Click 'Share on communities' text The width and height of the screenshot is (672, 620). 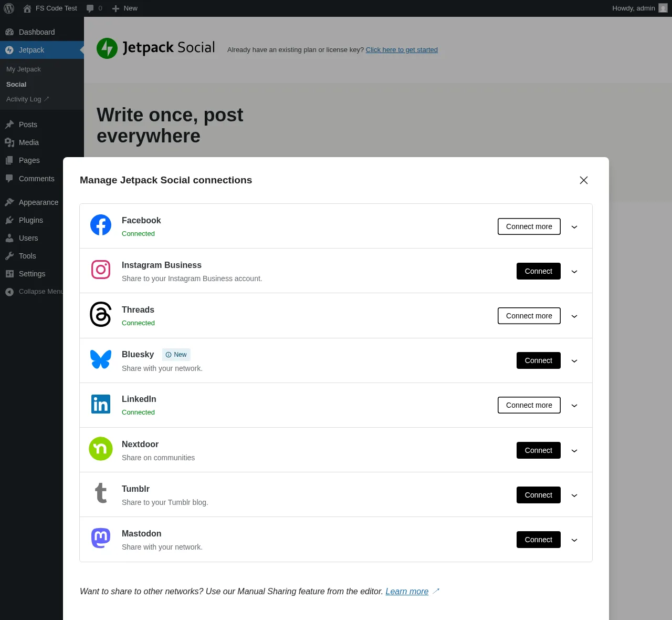coord(158,458)
